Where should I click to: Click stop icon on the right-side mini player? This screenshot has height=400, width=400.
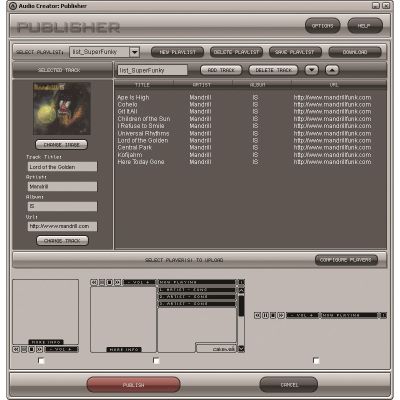click(x=273, y=315)
